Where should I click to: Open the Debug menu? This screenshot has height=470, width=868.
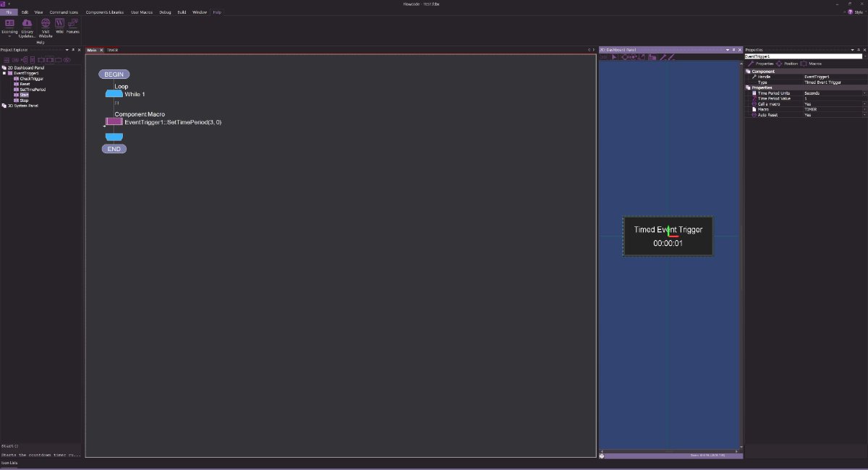click(165, 12)
